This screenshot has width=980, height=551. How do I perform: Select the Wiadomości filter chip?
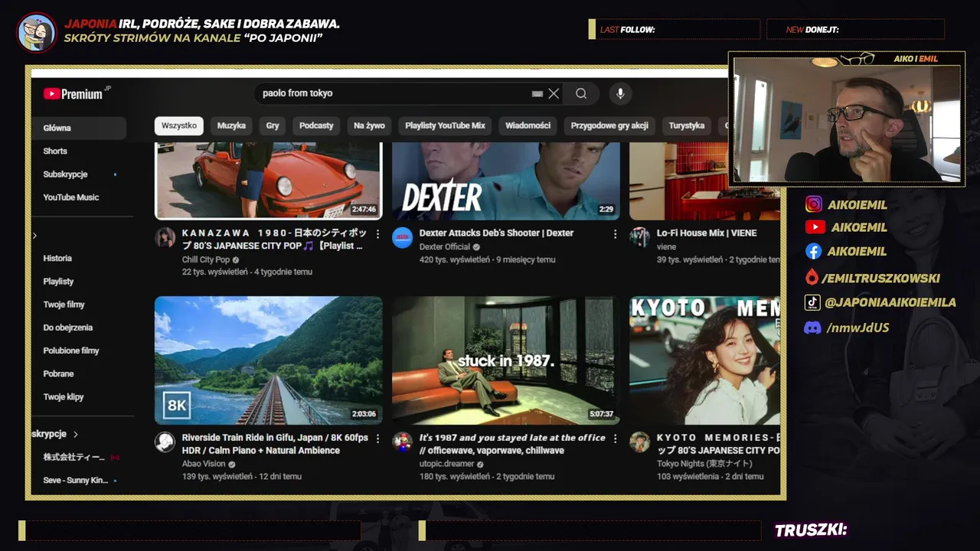click(x=528, y=126)
